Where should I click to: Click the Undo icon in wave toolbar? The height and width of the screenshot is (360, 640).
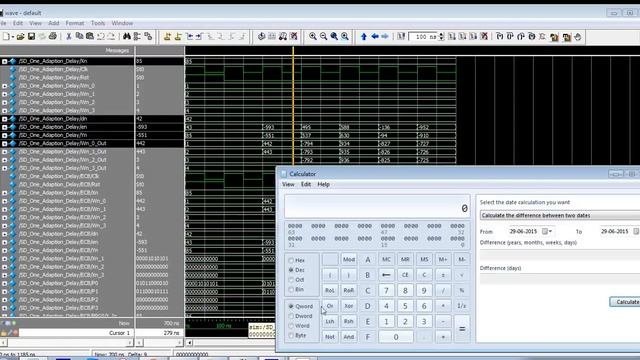point(100,37)
